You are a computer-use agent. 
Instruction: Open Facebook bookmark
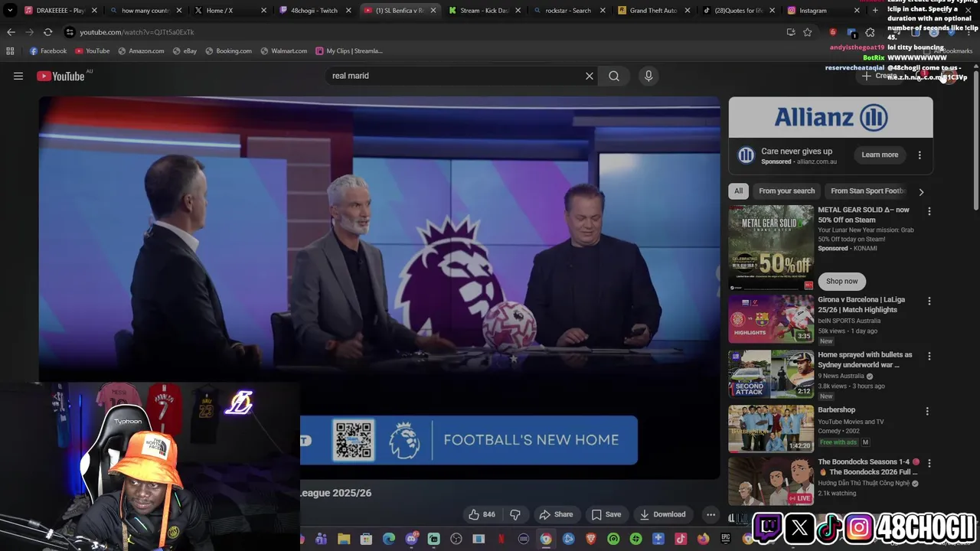(48, 51)
